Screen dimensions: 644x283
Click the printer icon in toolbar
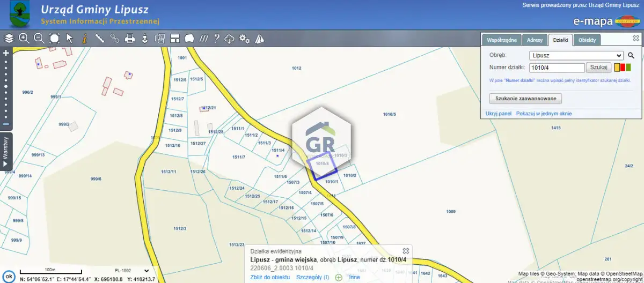tap(129, 38)
